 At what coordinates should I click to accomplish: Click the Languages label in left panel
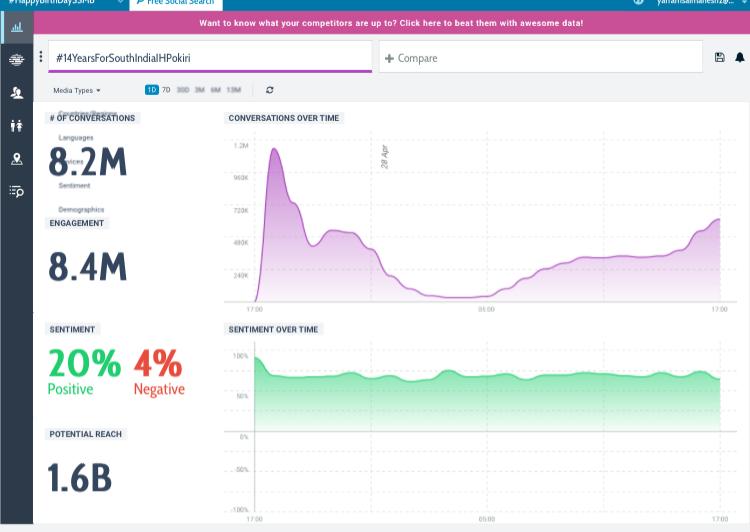[76, 138]
